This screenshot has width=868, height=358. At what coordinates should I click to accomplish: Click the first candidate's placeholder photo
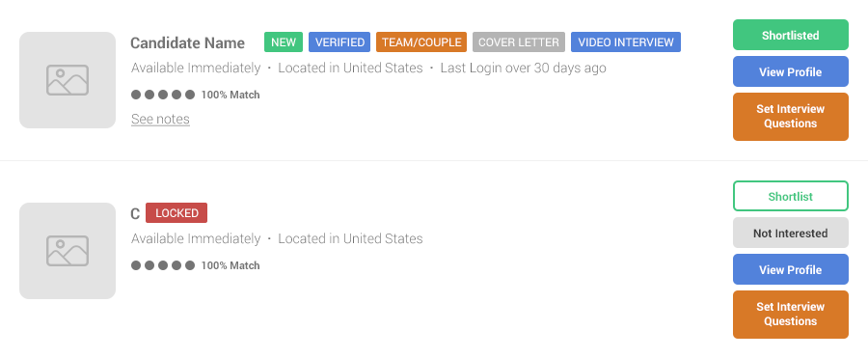[68, 80]
